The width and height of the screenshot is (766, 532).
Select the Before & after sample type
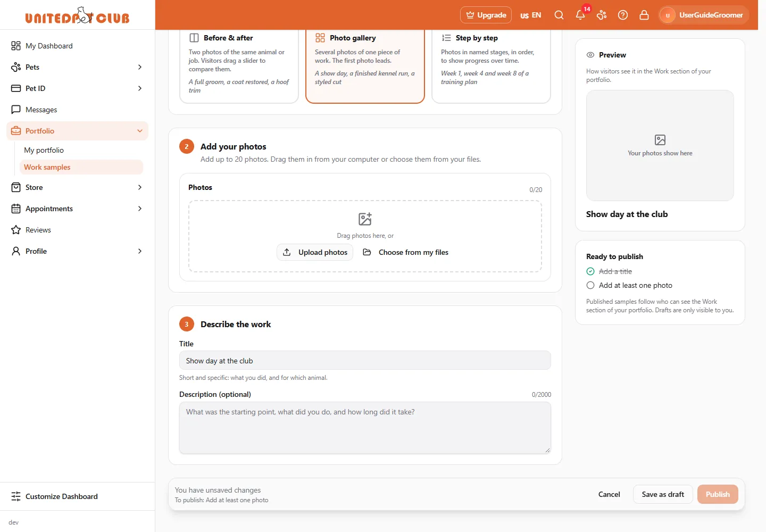pyautogui.click(x=239, y=66)
